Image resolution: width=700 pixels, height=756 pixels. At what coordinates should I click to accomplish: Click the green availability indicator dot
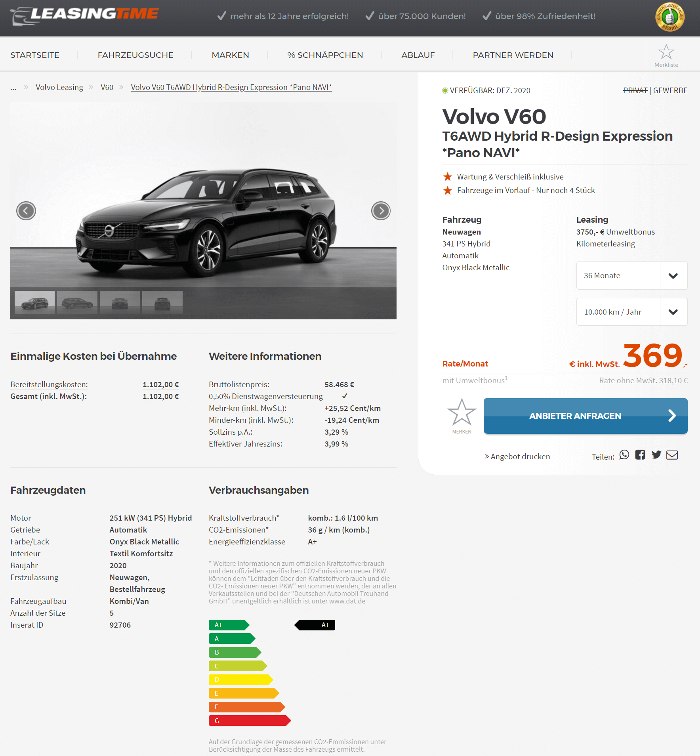tap(445, 90)
